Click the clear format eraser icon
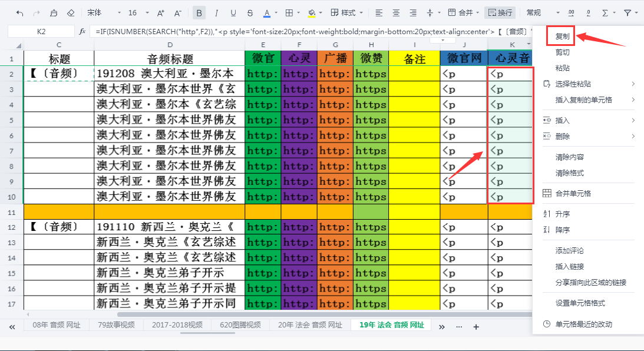 coord(71,13)
